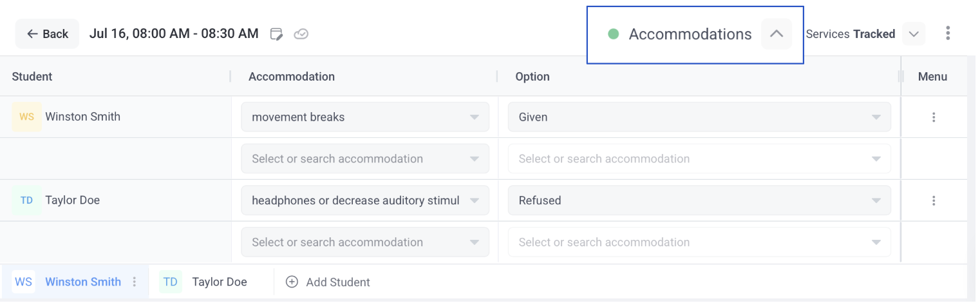Select the Winston Smith bottom tab

click(82, 282)
